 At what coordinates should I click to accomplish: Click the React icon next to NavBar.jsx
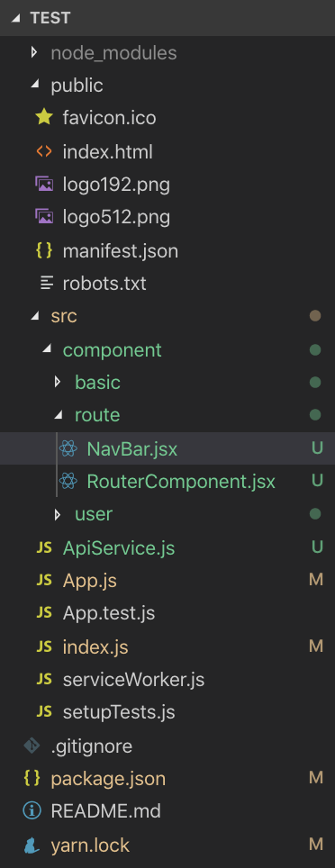coord(68,448)
